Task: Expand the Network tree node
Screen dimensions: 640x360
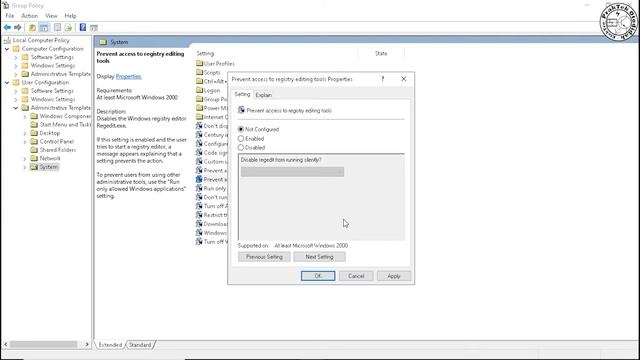Action: click(25, 158)
